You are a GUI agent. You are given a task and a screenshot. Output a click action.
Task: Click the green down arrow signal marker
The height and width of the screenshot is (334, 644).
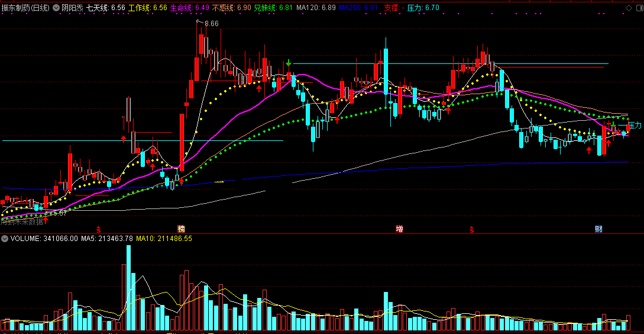pyautogui.click(x=289, y=63)
